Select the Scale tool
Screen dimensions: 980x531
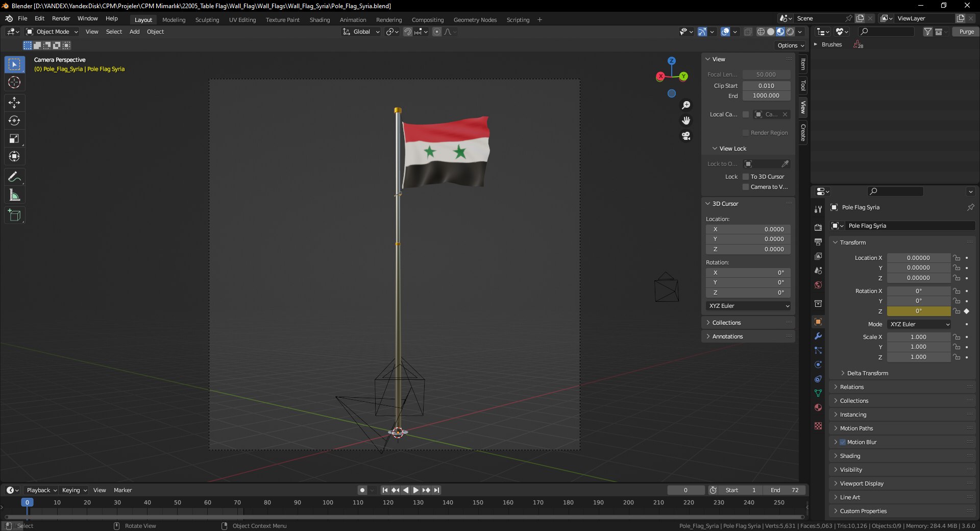[14, 138]
